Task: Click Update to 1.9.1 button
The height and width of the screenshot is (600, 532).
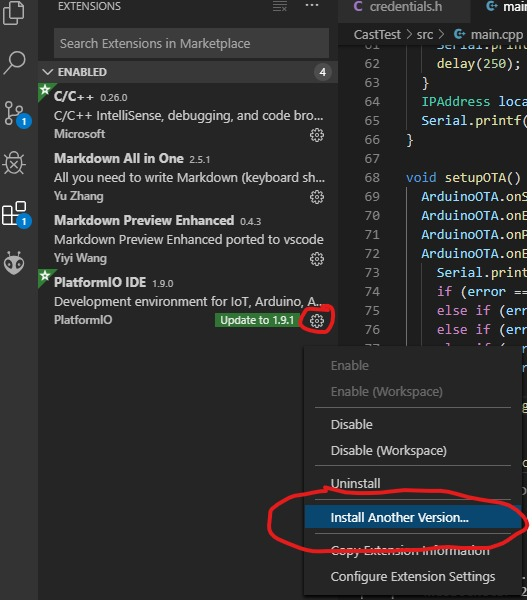Action: (x=257, y=320)
